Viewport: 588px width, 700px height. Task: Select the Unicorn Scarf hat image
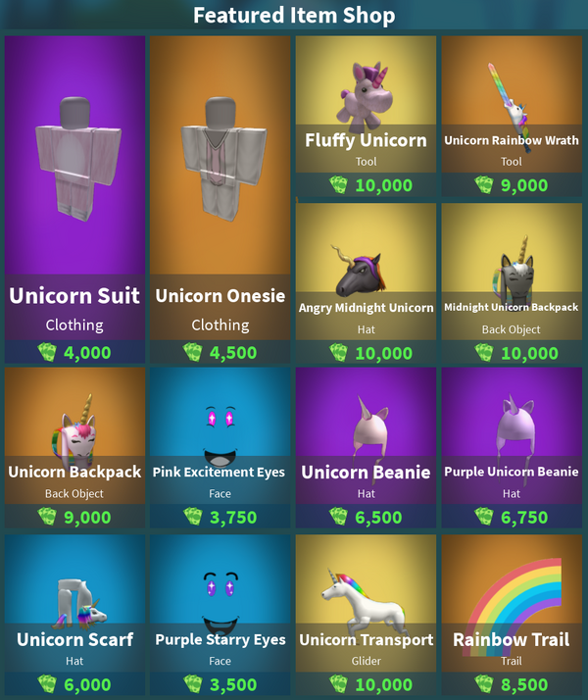(x=81, y=601)
